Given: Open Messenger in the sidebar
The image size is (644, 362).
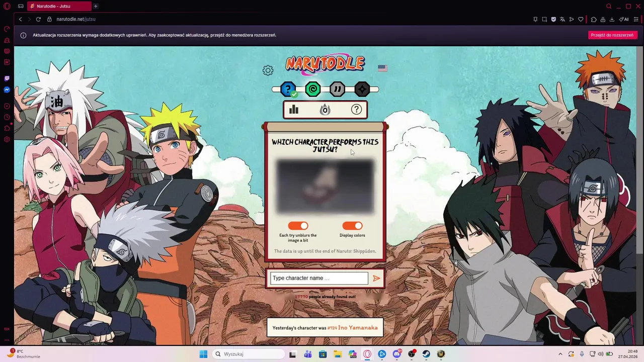Looking at the screenshot, I should pos(7,90).
